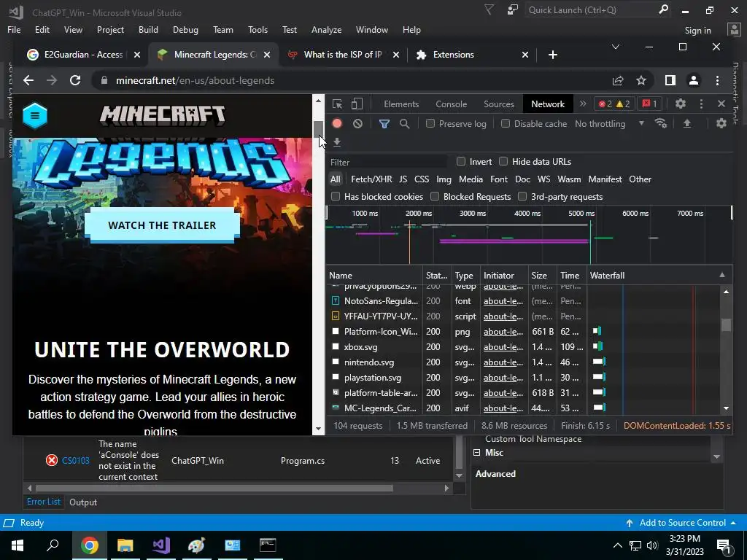Toggle Chrome side panel icon
The height and width of the screenshot is (560, 747).
[670, 80]
